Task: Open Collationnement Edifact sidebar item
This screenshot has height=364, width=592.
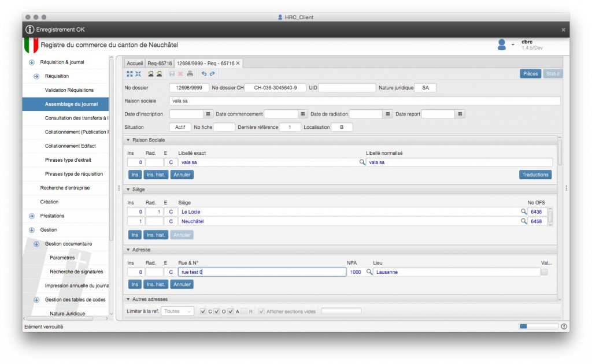Action: tap(70, 146)
